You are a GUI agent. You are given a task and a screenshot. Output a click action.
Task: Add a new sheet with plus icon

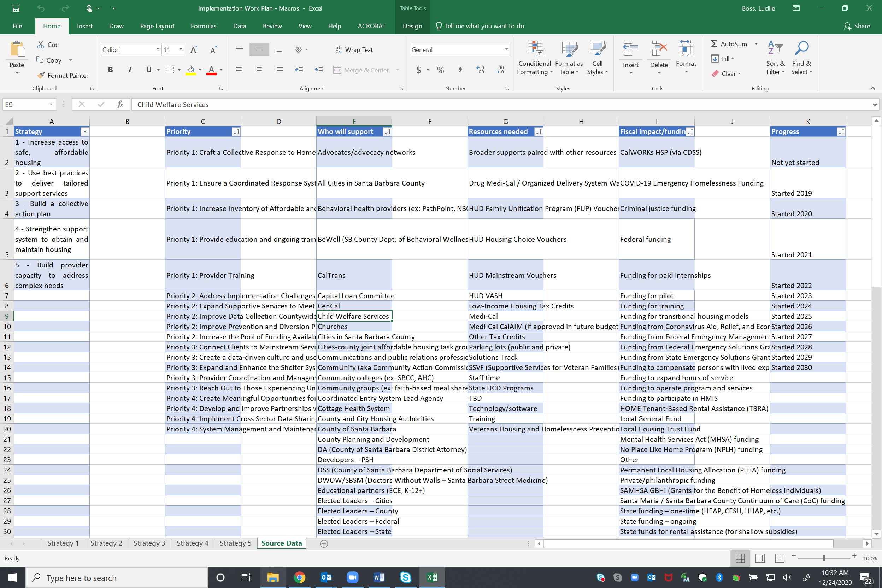tap(324, 543)
